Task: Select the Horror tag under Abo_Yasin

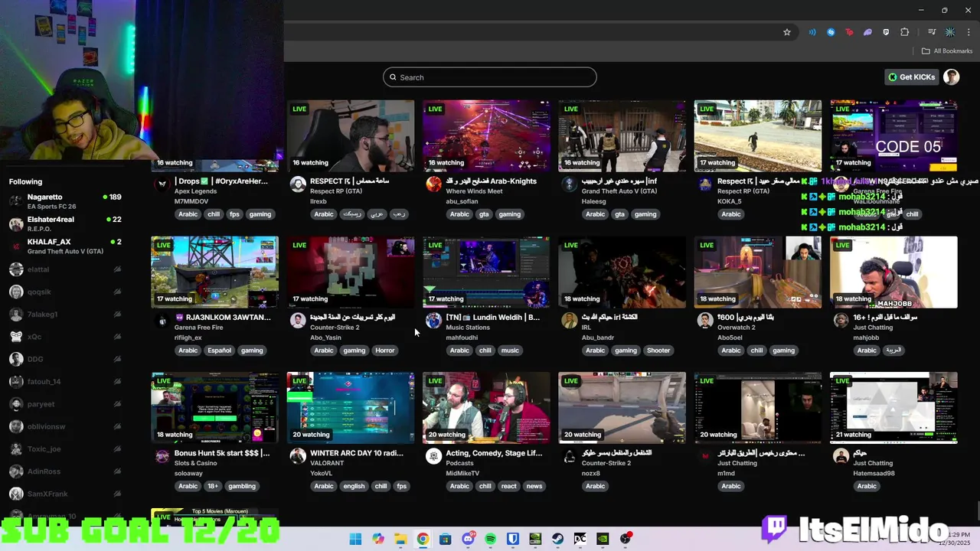Action: click(385, 350)
